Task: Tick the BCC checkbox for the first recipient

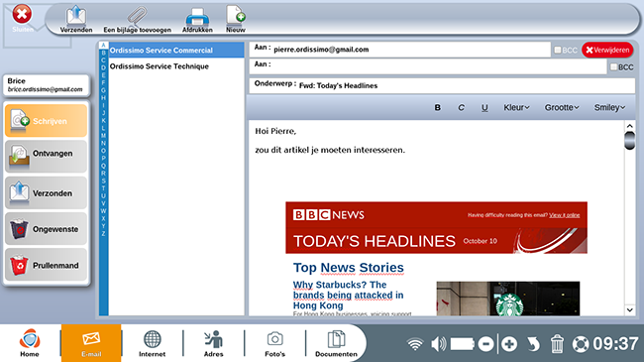Action: pyautogui.click(x=558, y=50)
